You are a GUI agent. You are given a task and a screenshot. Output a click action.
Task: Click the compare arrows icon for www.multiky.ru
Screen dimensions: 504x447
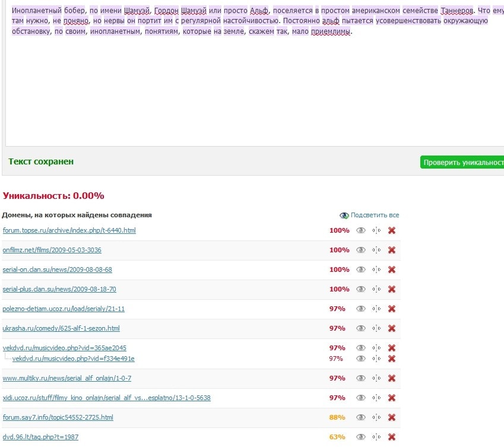pyautogui.click(x=376, y=378)
